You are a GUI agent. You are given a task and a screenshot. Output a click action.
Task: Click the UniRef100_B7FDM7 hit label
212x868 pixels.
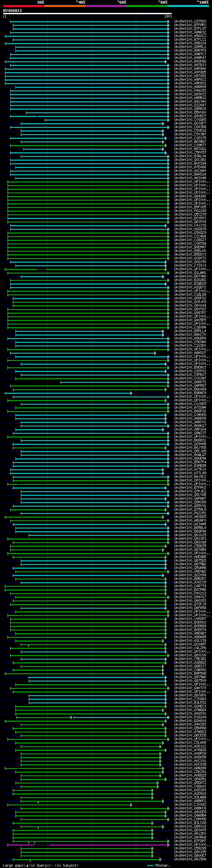190,841
